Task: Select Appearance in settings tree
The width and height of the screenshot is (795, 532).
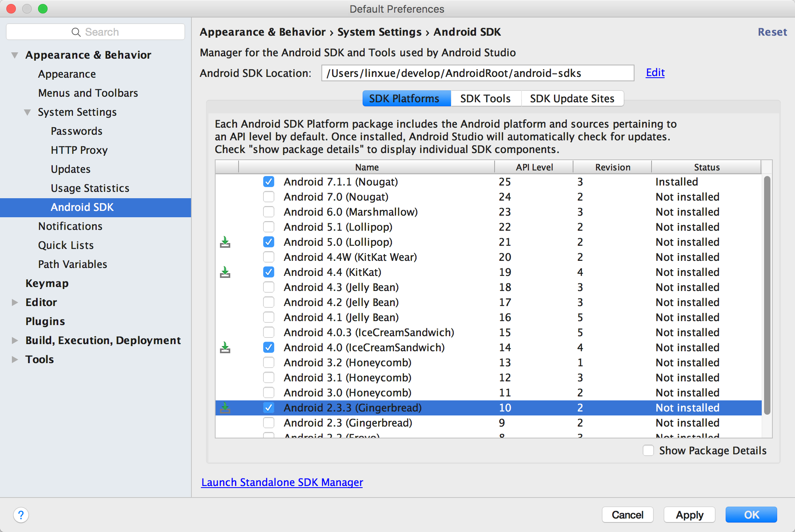Action: (x=67, y=74)
